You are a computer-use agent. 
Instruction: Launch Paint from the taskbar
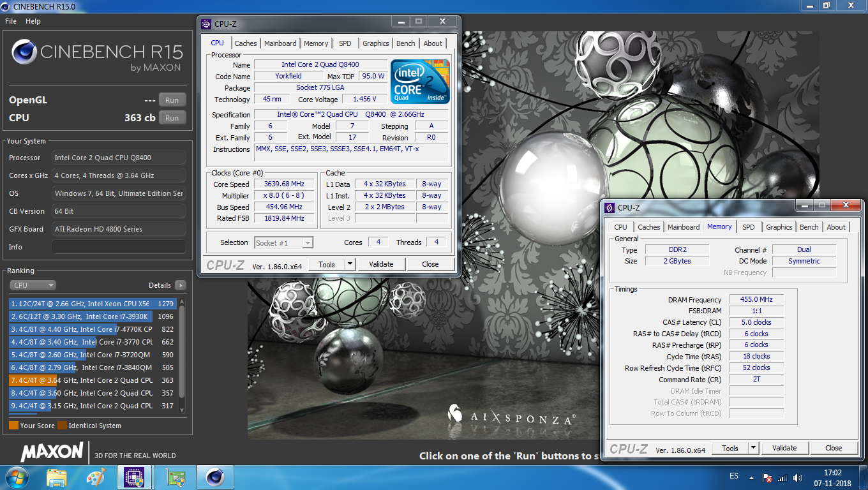click(95, 477)
